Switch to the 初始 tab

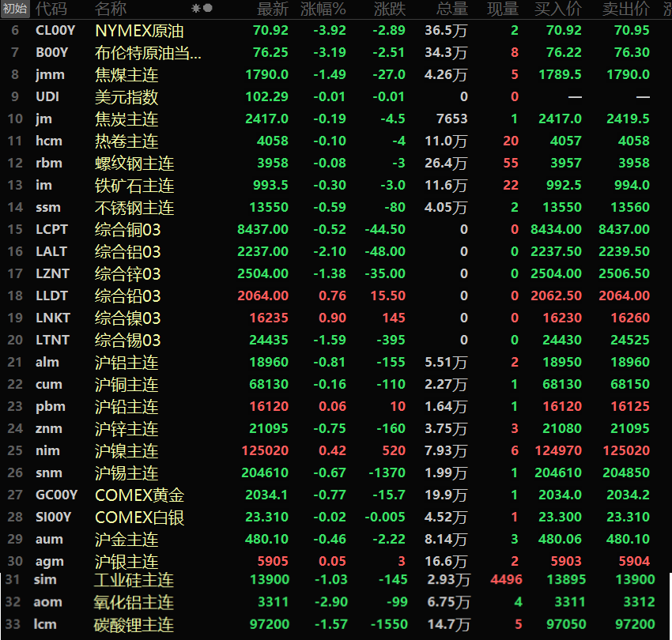[15, 9]
